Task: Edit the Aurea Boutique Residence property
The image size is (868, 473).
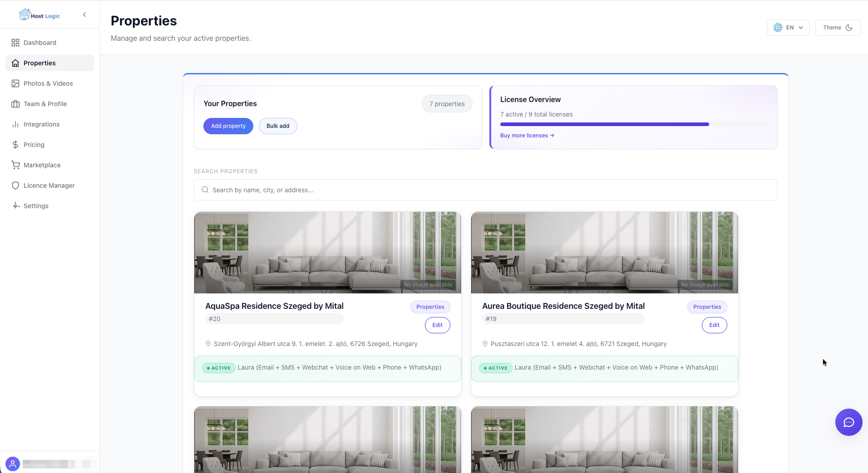Action: (x=714, y=325)
